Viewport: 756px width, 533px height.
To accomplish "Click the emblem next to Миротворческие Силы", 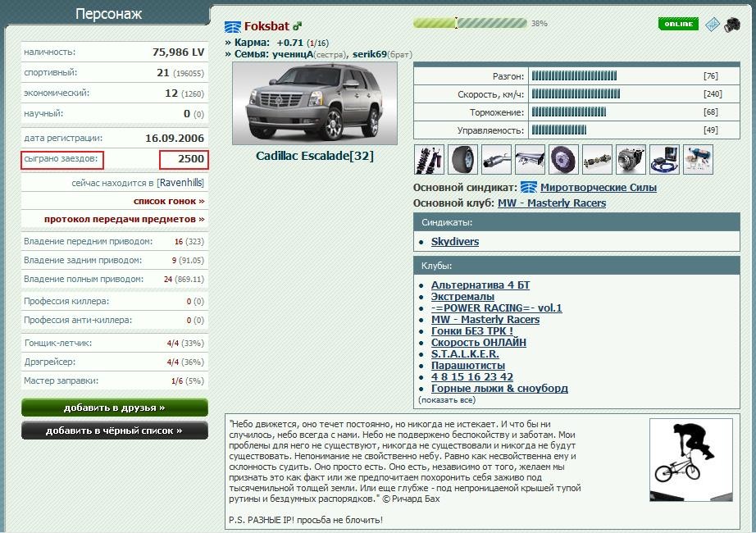I will click(x=529, y=187).
